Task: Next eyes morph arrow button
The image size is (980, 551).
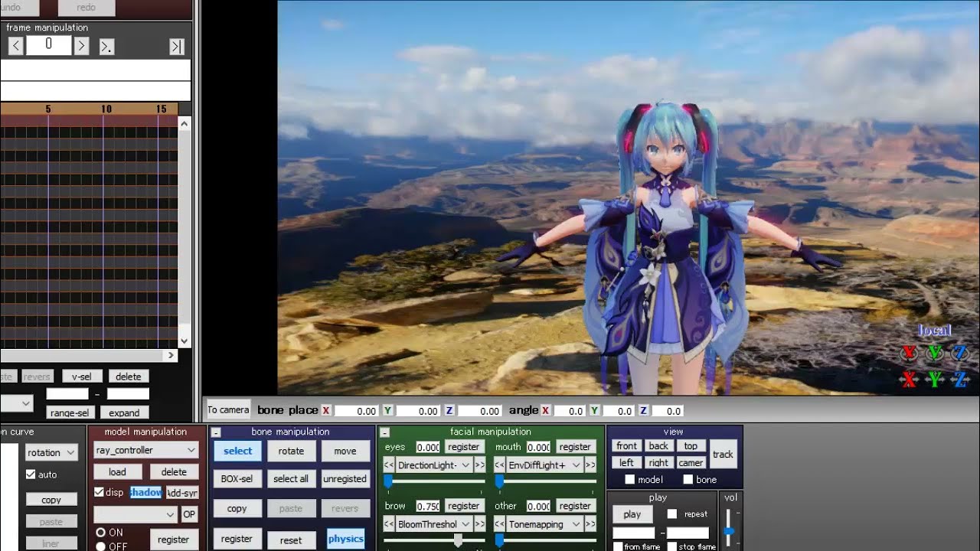Action: [480, 465]
